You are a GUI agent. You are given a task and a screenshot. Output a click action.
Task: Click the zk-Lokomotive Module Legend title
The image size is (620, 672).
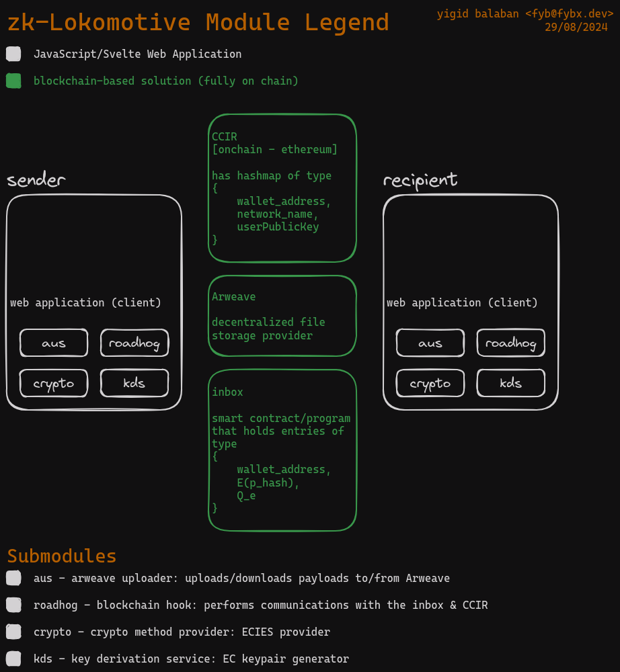click(x=198, y=23)
